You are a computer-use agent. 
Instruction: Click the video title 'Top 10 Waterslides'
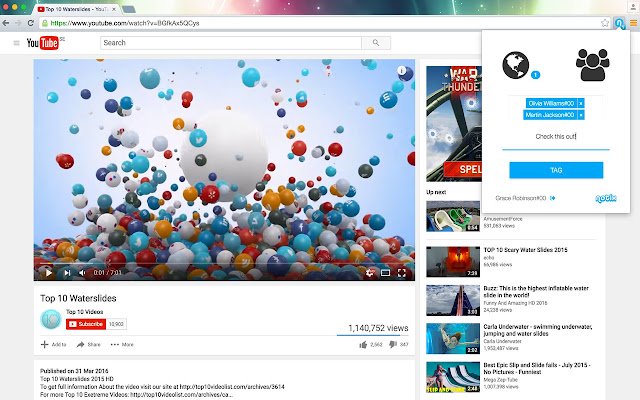tap(78, 298)
